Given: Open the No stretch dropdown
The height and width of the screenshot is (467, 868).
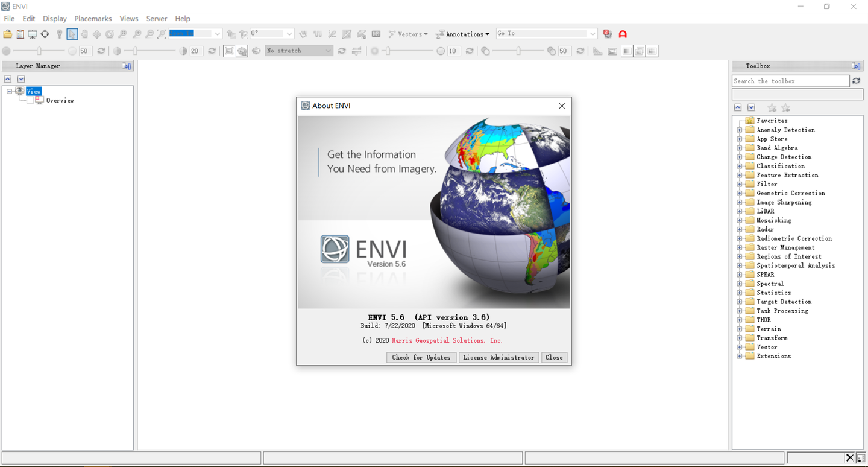Looking at the screenshot, I should (299, 51).
